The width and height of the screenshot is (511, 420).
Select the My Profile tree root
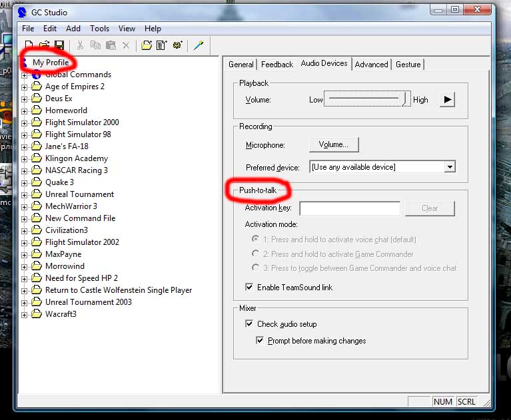pos(51,62)
